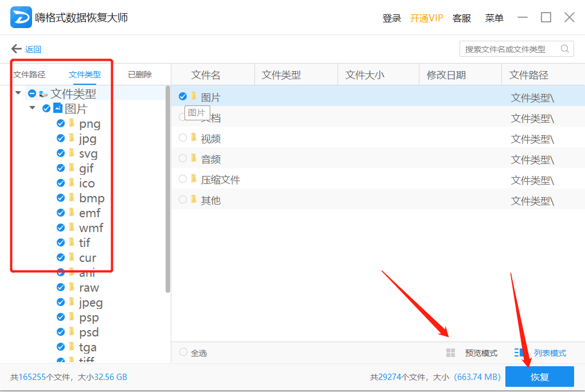
Task: Click the folder icon of jpg
Action: (x=71, y=138)
